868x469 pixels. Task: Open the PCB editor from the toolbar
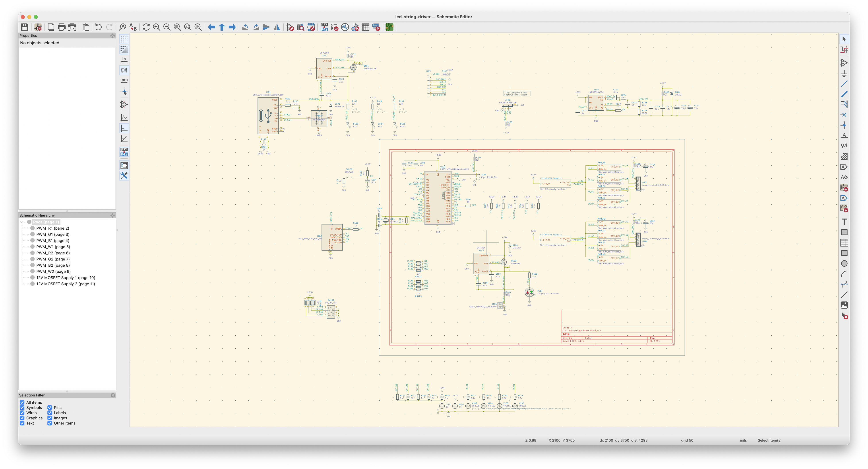click(389, 27)
